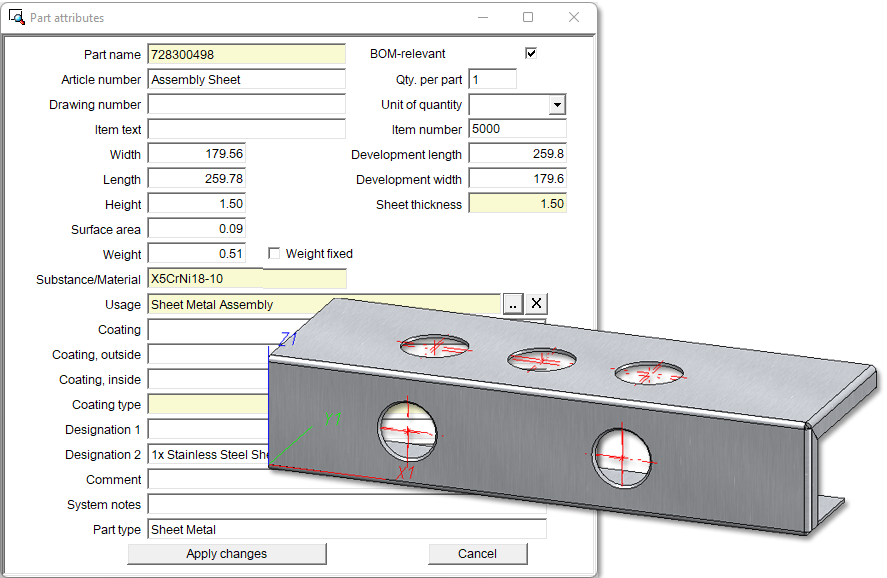The width and height of the screenshot is (887, 578).
Task: Click the Item text input field
Action: click(247, 129)
